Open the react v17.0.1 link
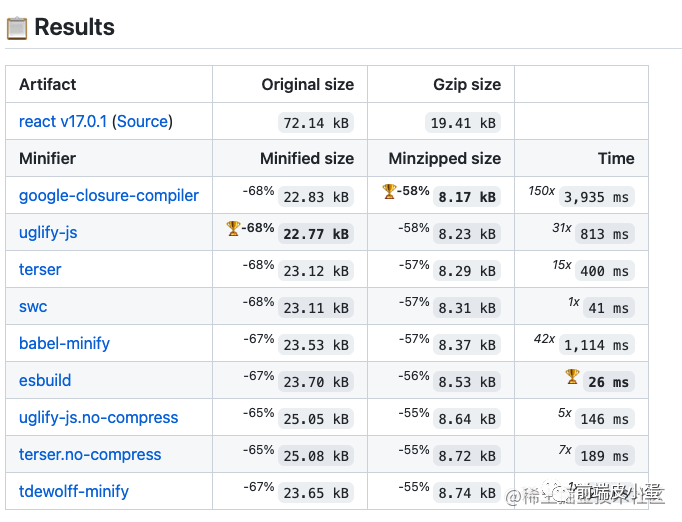This screenshot has width=682, height=522. pos(63,121)
